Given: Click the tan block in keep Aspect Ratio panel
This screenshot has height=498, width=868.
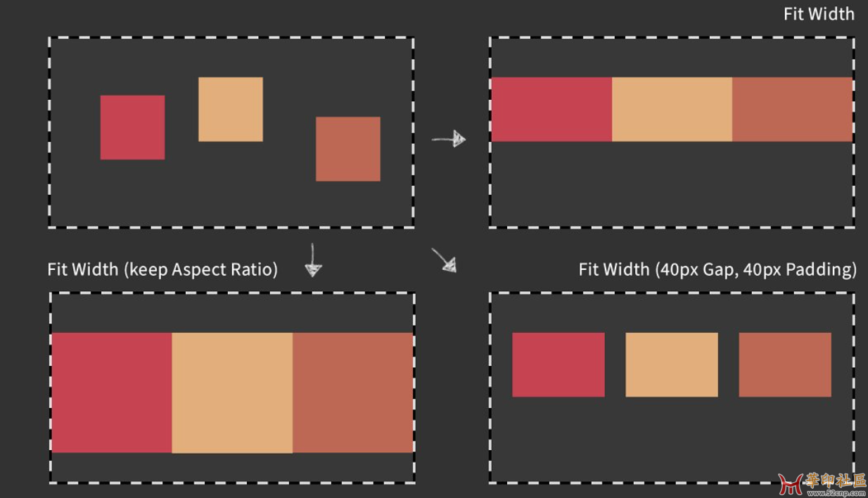Looking at the screenshot, I should tap(232, 392).
